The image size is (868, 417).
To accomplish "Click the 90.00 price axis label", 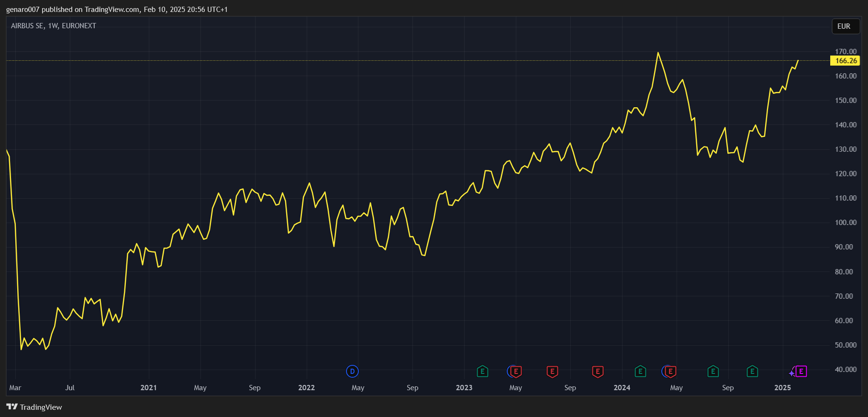I will 844,247.
